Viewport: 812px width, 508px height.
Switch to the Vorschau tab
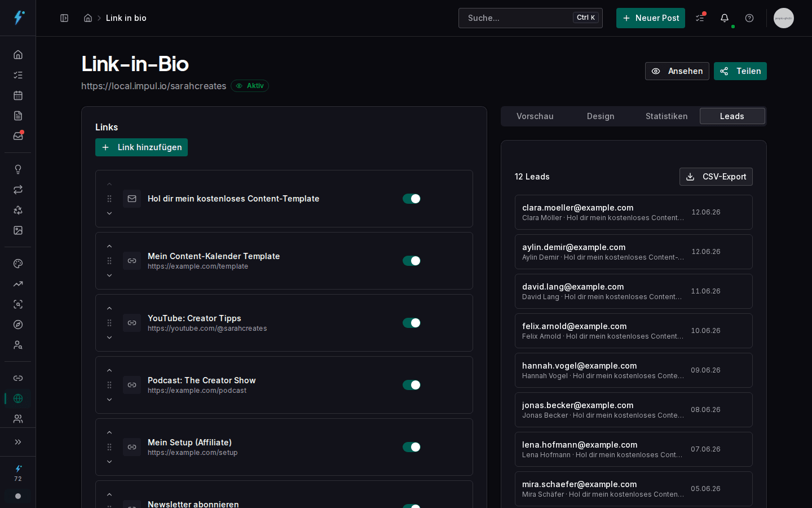click(535, 116)
